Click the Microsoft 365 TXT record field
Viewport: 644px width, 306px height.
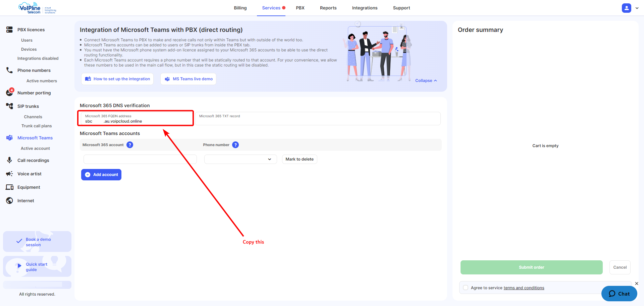click(x=318, y=119)
